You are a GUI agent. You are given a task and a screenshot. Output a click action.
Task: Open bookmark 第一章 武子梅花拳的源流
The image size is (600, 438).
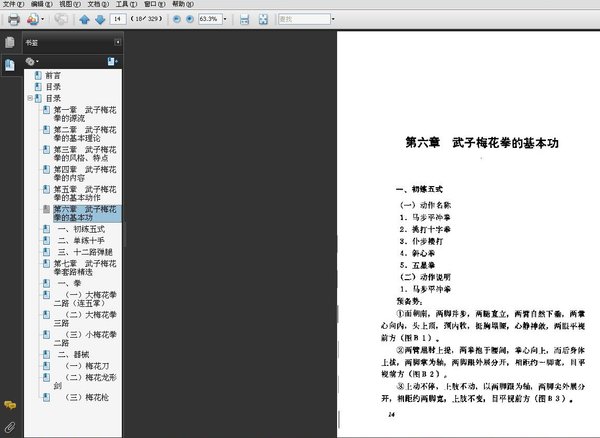(85, 114)
